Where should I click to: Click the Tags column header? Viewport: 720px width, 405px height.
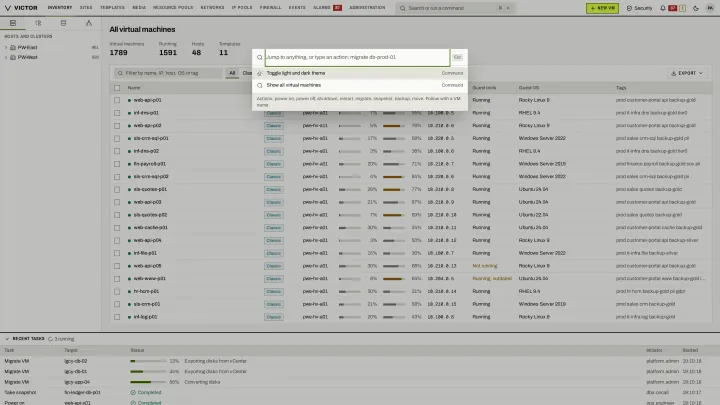621,88
